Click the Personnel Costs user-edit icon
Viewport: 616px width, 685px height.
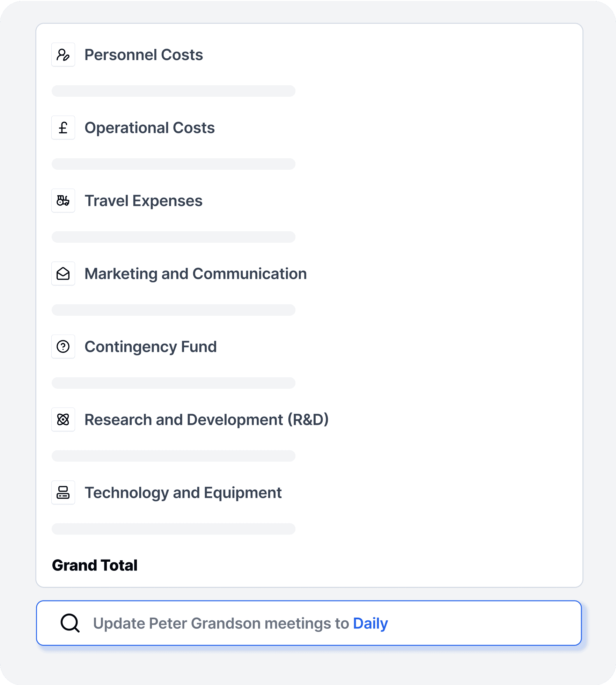63,55
